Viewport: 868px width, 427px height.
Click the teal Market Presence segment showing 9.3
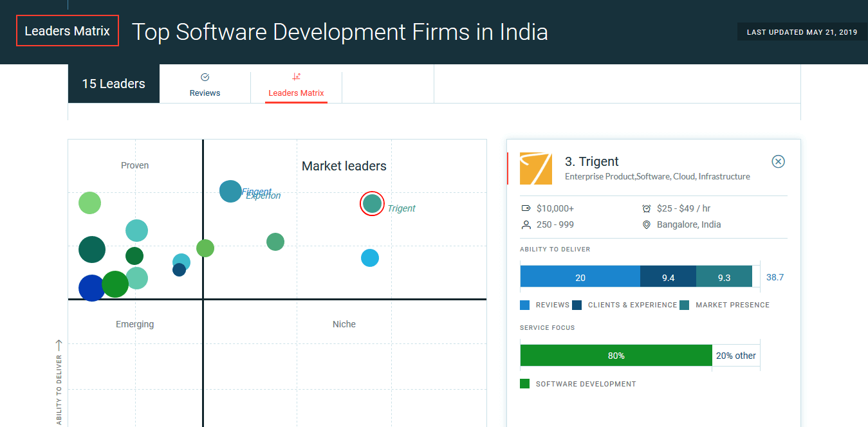(724, 277)
